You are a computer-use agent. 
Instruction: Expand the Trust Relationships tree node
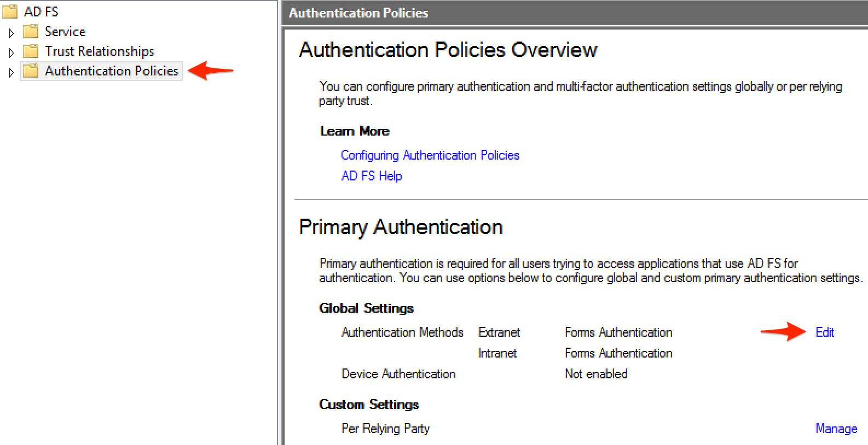(11, 52)
